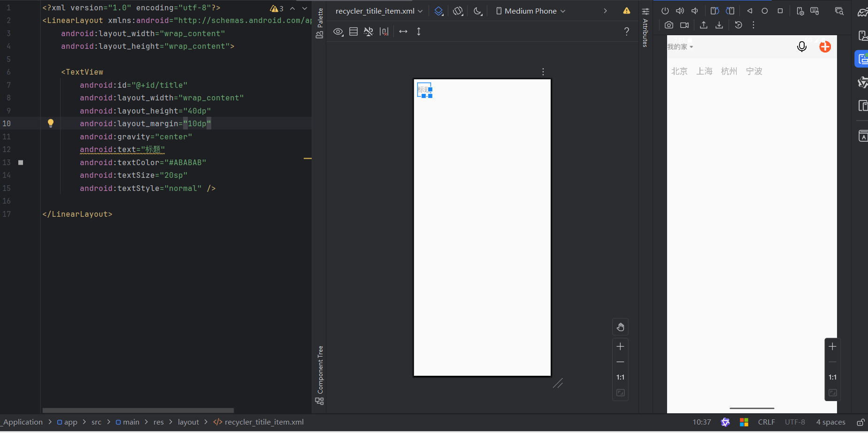This screenshot has width=868, height=433.
Task: Click the emulator home circle button
Action: 765,11
